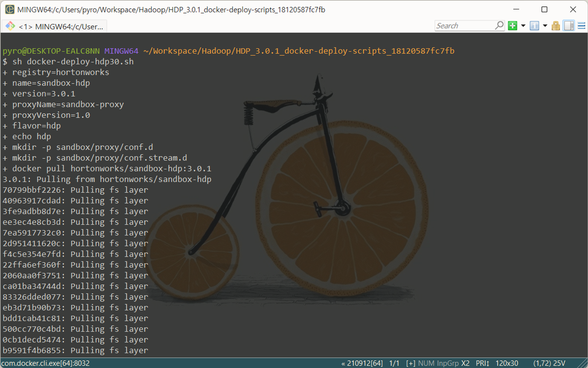Toggle the scroll lock padlock icon

(556, 26)
